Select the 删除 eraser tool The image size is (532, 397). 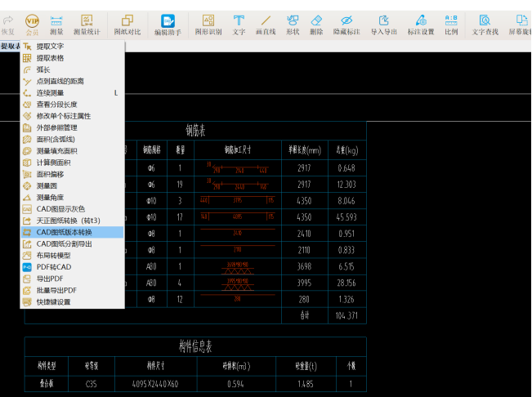coord(316,25)
